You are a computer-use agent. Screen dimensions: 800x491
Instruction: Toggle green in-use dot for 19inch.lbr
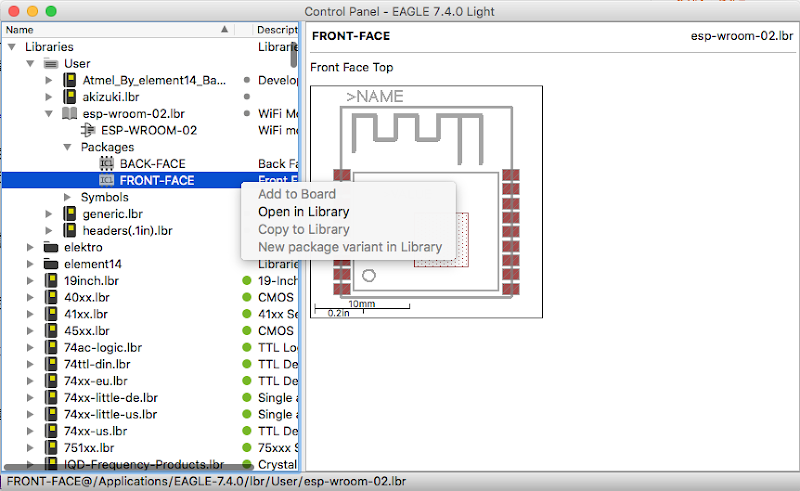click(247, 280)
